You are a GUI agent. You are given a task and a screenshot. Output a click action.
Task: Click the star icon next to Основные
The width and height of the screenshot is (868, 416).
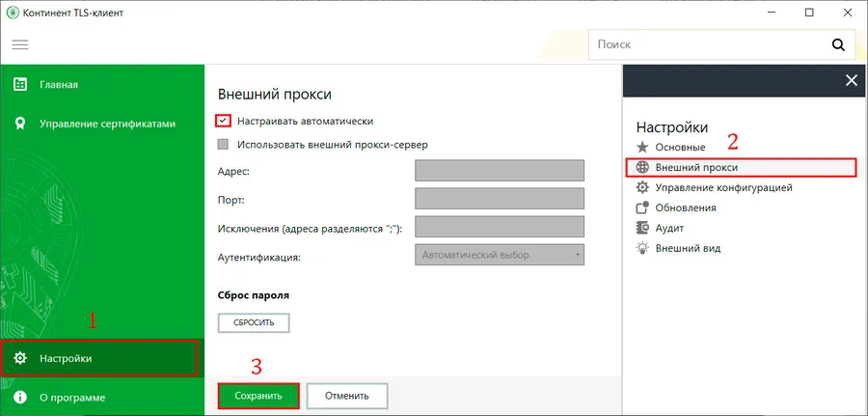pos(642,148)
